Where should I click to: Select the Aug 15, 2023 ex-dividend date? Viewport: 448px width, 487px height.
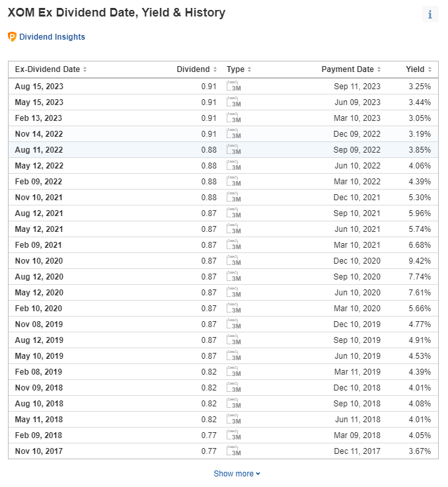click(x=39, y=87)
